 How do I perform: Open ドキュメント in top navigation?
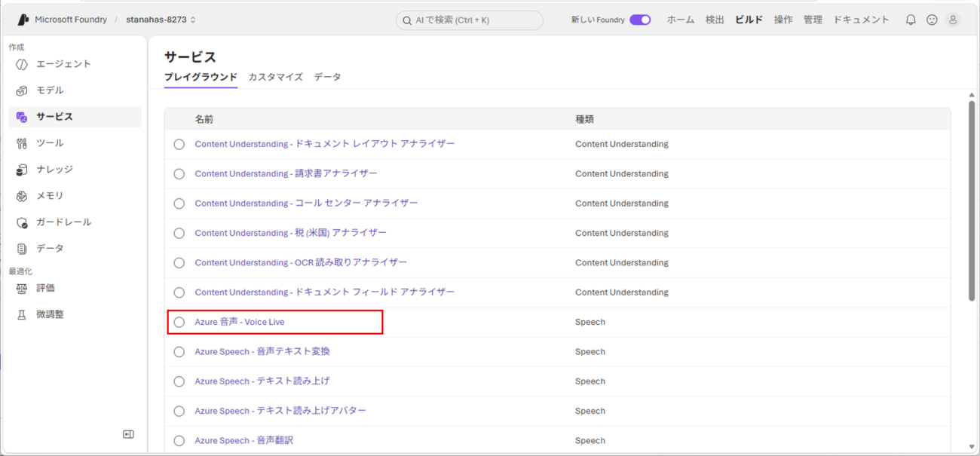coord(861,20)
